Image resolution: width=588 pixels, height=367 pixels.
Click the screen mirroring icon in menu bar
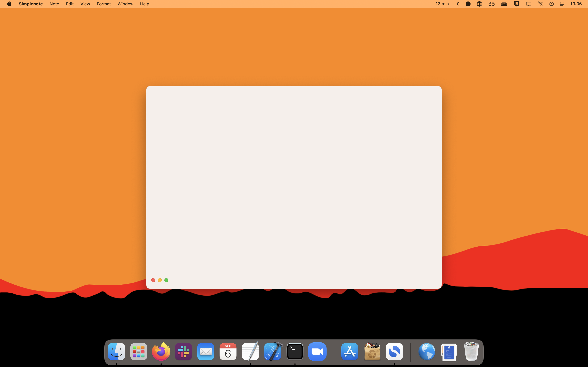point(528,4)
